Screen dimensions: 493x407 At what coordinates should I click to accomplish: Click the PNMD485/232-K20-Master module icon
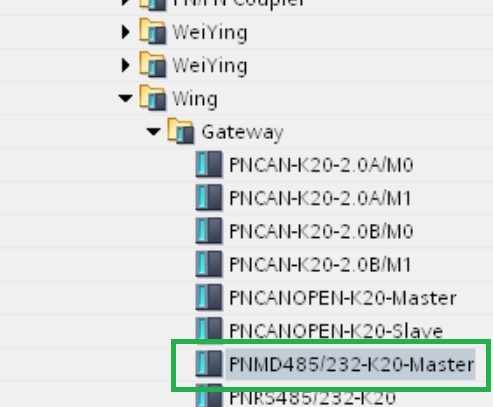click(x=209, y=364)
